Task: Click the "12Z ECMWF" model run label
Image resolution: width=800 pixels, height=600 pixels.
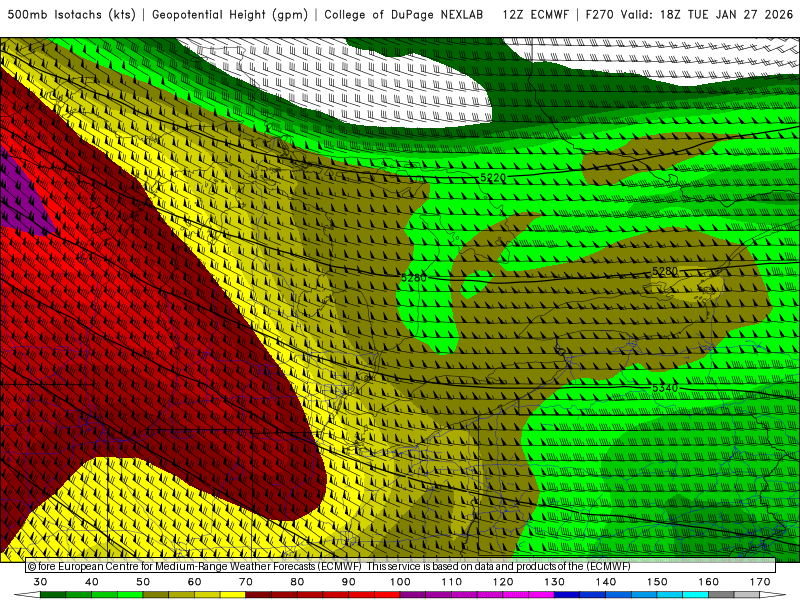Action: (535, 15)
